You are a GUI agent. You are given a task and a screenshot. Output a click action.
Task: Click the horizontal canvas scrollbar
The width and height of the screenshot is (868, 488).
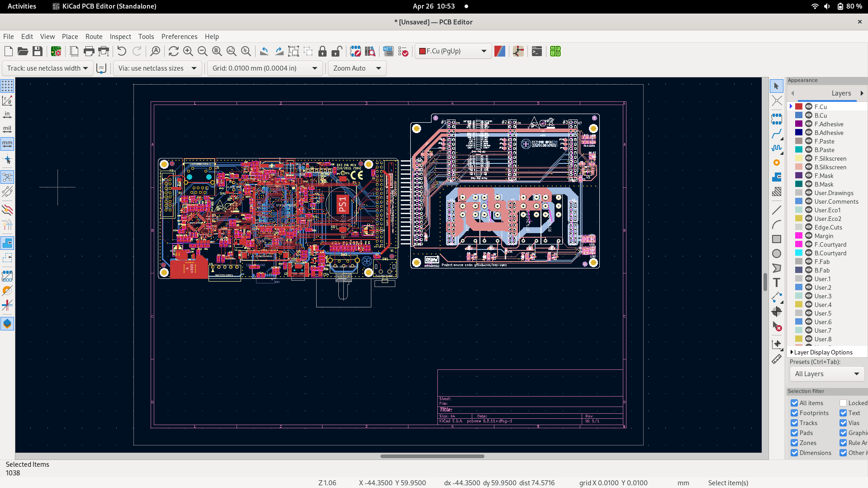(432, 456)
